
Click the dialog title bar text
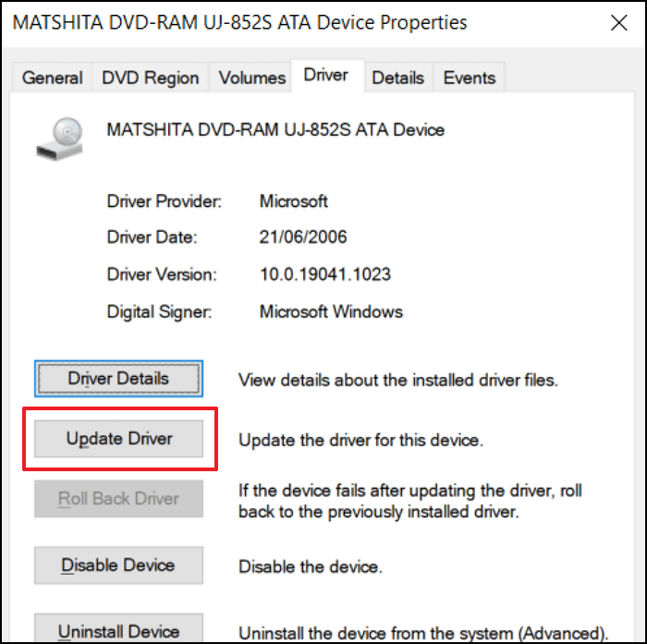coord(239,23)
